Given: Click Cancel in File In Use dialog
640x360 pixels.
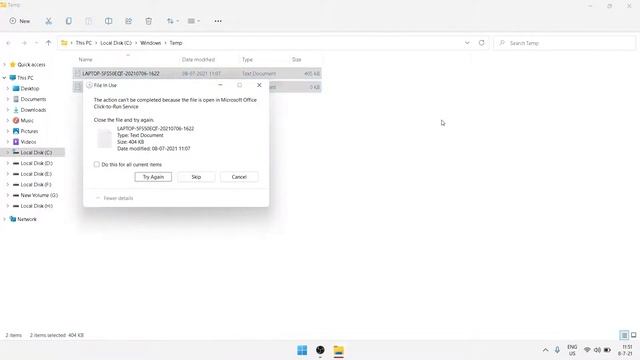Looking at the screenshot, I should coord(239,177).
